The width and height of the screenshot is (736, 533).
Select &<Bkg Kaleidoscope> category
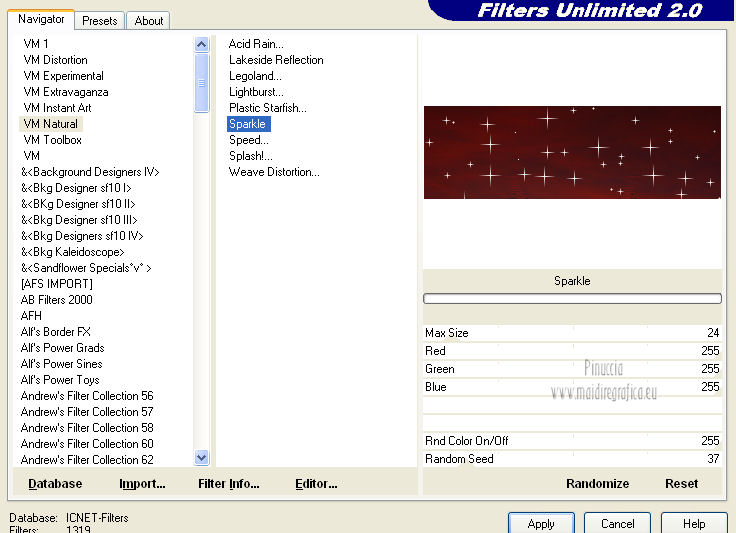click(x=73, y=252)
